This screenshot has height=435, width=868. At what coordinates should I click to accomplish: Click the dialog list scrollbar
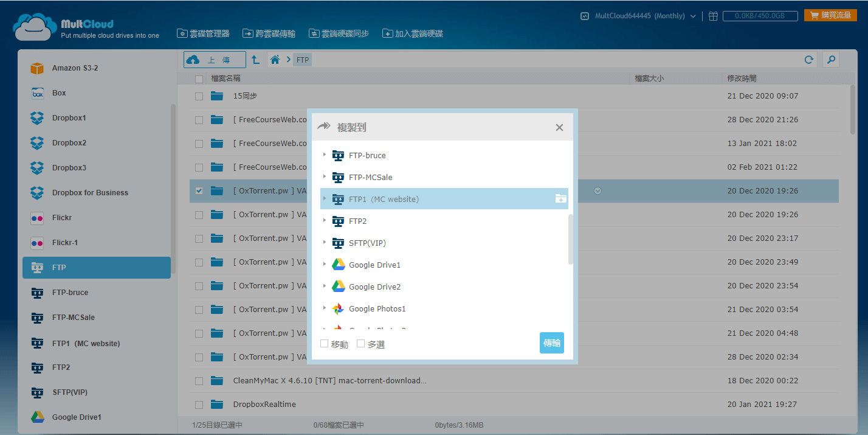pos(571,239)
